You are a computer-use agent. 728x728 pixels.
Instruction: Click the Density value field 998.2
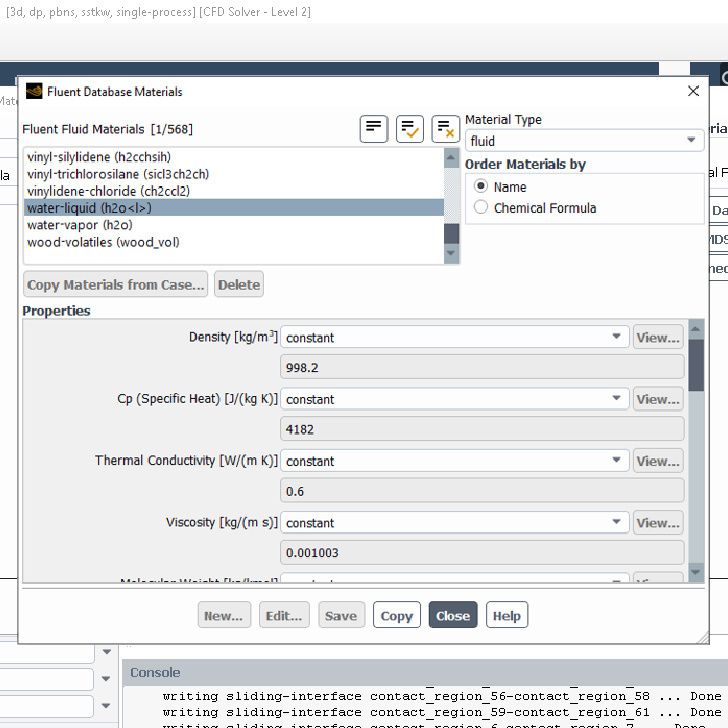pyautogui.click(x=482, y=367)
